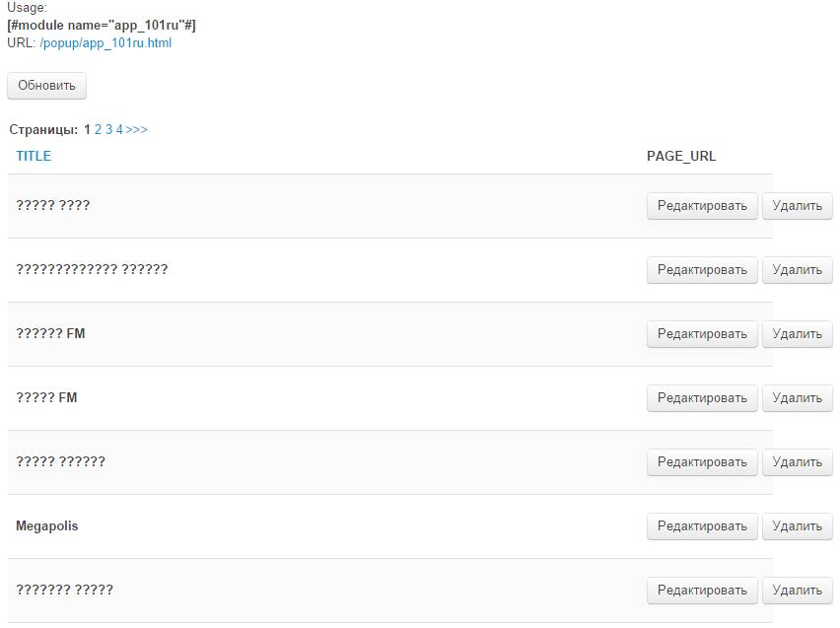Jump to the last pages via >>> link
The image size is (840, 628).
coord(137,129)
